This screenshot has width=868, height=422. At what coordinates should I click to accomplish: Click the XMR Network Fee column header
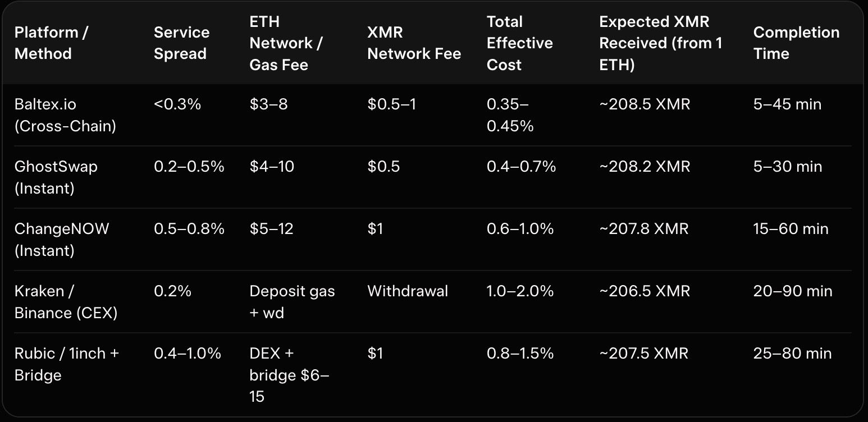click(414, 43)
